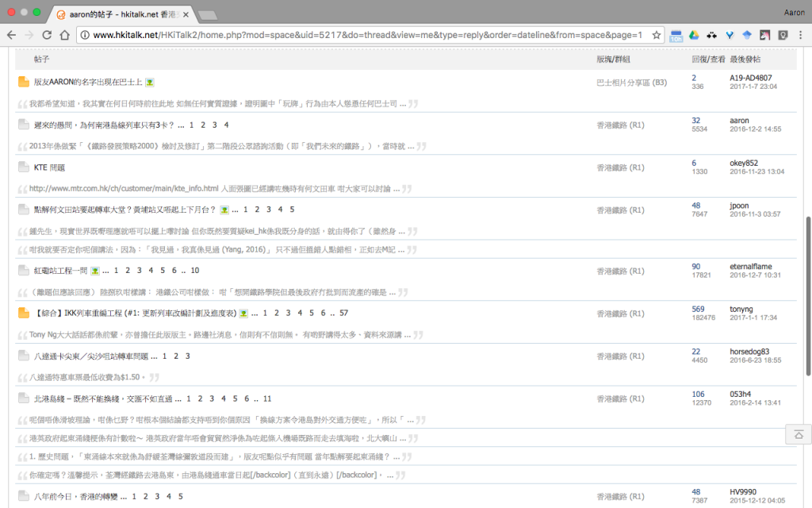Go to page 3 of 八達通卡尖東 thread
Image resolution: width=812 pixels, height=508 pixels.
[187, 356]
